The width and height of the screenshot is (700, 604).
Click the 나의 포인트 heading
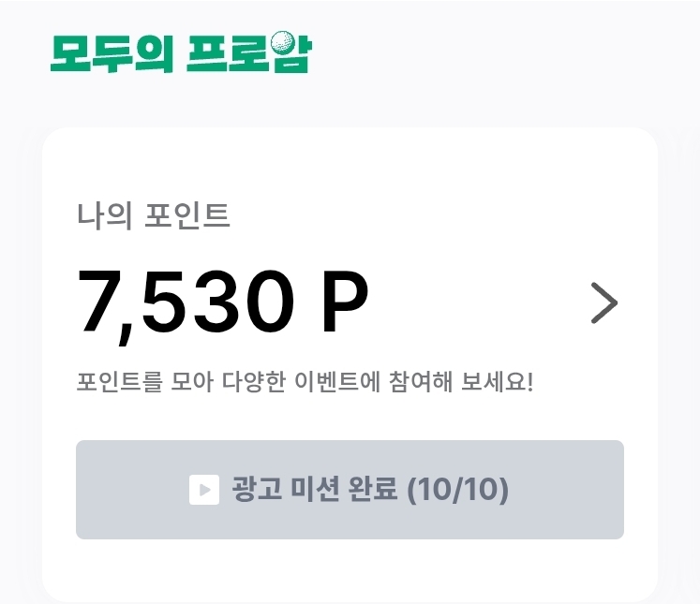153,215
